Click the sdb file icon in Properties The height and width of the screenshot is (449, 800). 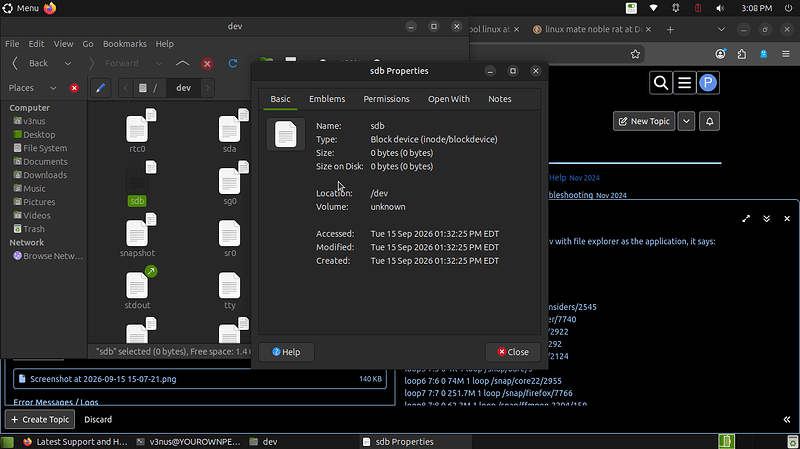coord(286,134)
